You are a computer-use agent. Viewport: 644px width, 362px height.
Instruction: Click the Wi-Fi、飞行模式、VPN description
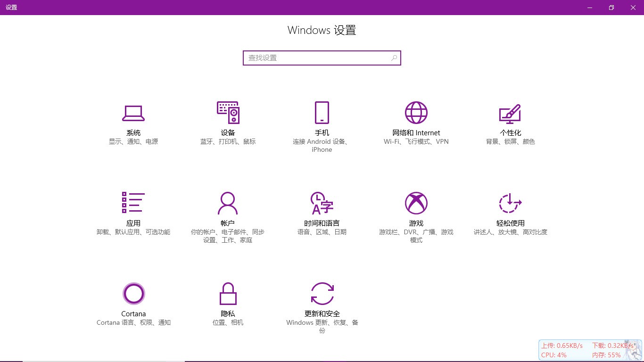tap(416, 141)
